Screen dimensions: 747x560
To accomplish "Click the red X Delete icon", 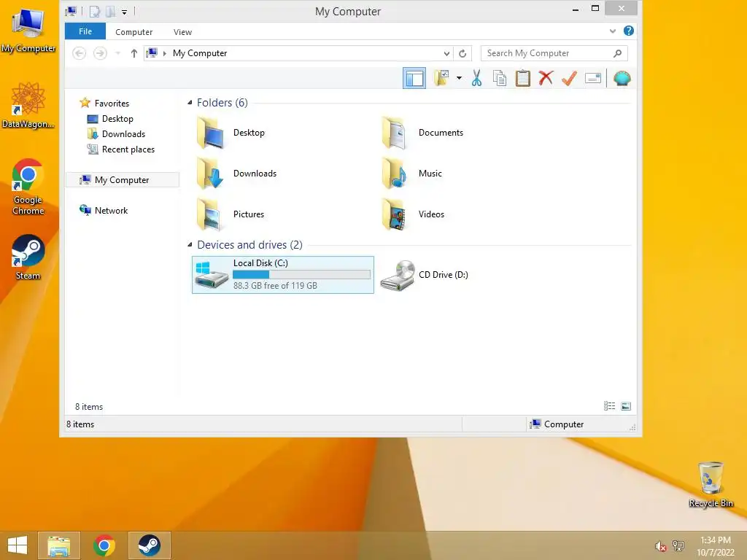I will click(546, 78).
